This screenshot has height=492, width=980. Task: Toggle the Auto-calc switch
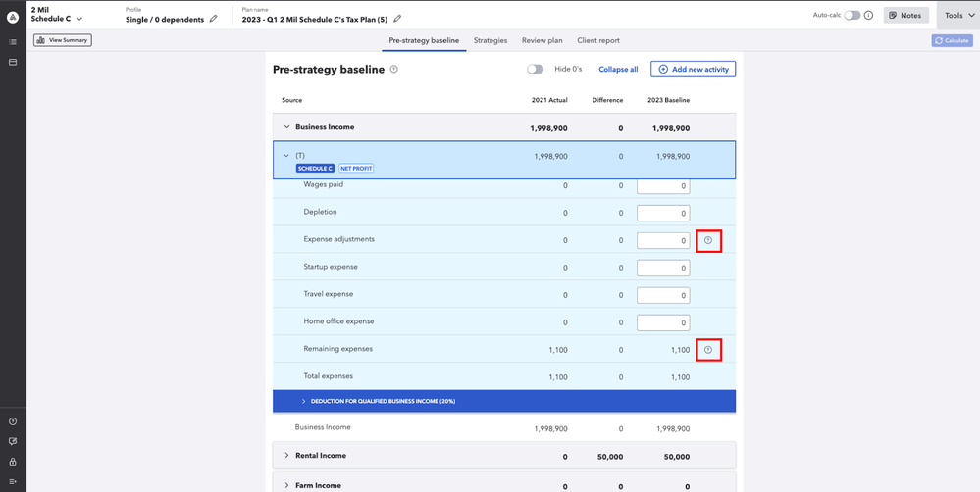click(851, 16)
